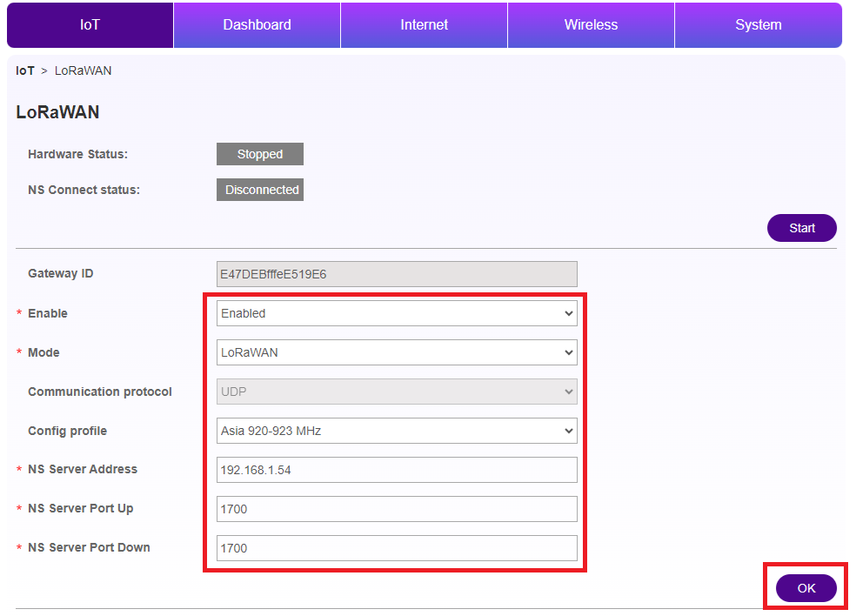Open the Mode dropdown
The image size is (856, 616).
click(397, 352)
